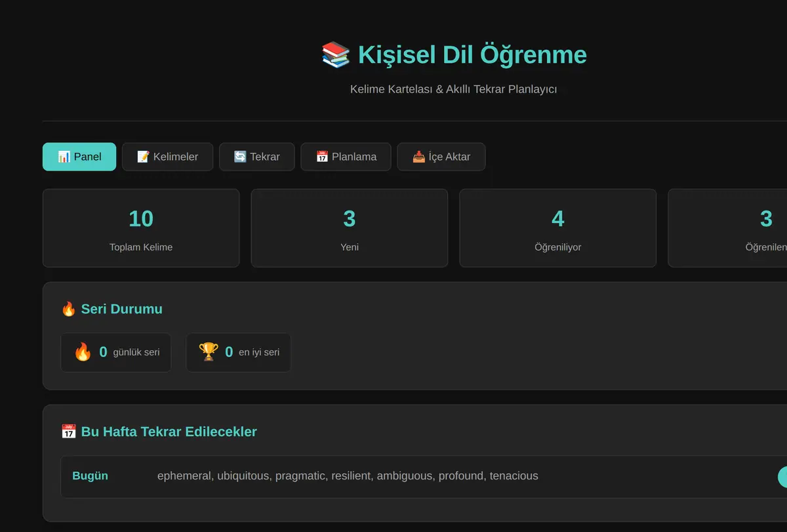Switch to the Kelimeler tab

(x=167, y=157)
